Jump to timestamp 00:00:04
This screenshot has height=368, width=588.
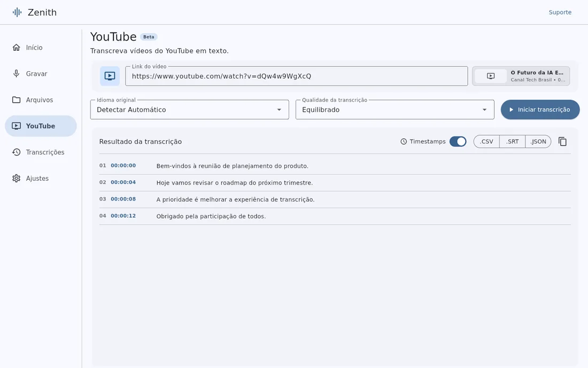[x=123, y=182]
